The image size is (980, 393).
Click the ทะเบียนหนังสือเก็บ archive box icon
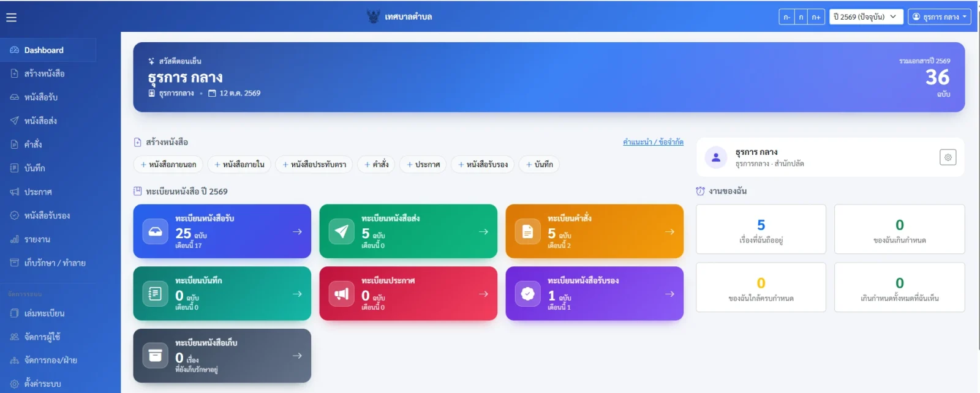click(156, 356)
